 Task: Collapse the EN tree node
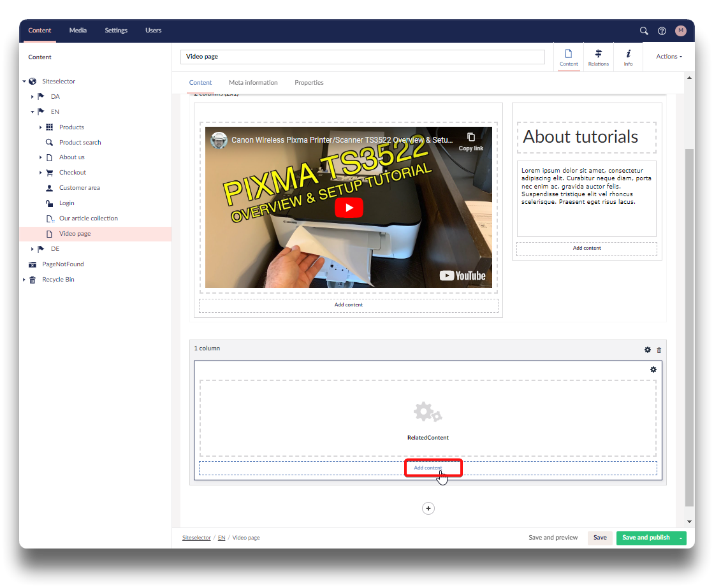33,112
